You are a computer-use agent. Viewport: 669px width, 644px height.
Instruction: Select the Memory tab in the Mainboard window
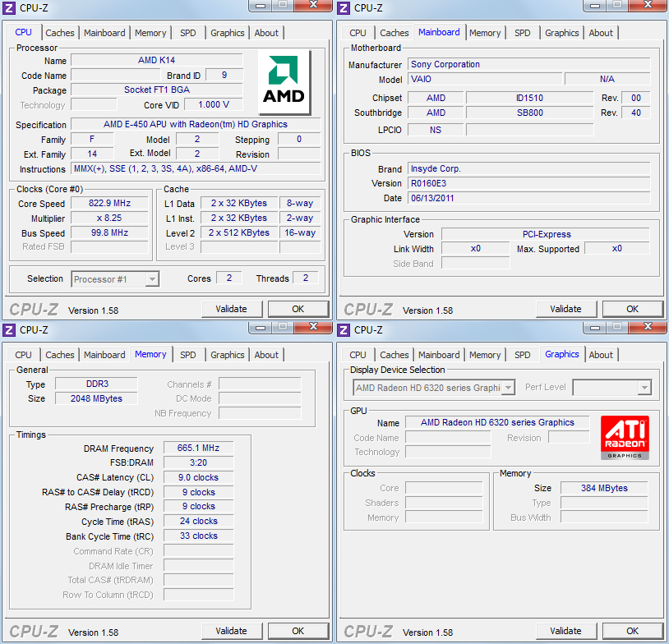pos(485,33)
